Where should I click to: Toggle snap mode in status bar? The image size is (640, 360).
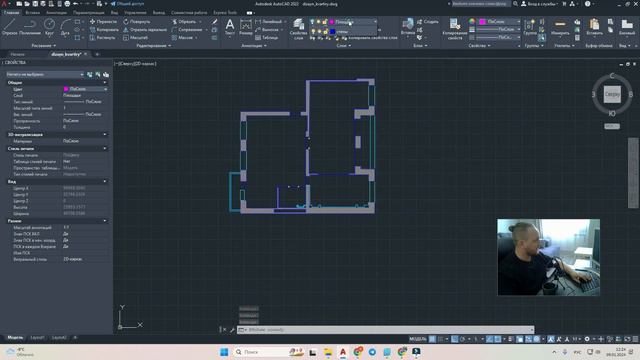[x=441, y=339]
